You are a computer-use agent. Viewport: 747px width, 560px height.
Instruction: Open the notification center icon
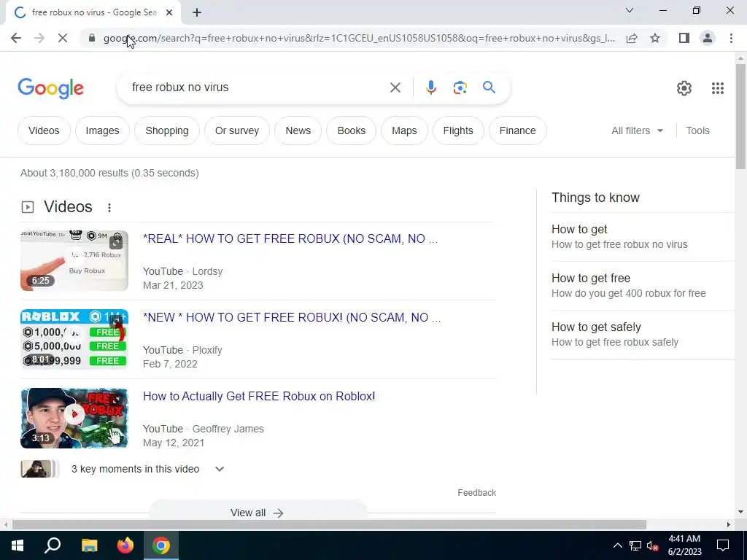click(723, 545)
